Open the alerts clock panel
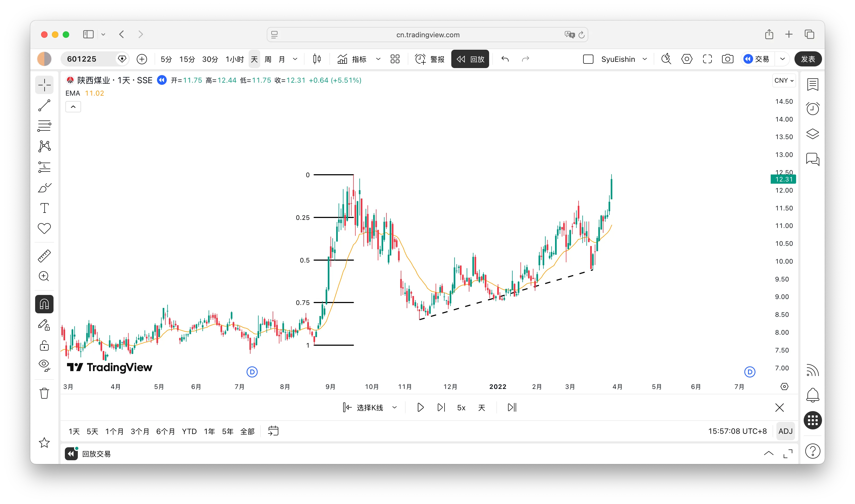 pos(813,109)
